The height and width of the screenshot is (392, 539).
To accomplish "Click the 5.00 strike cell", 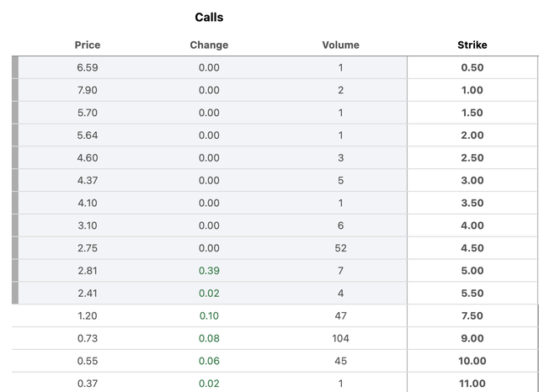I will pyautogui.click(x=472, y=271).
